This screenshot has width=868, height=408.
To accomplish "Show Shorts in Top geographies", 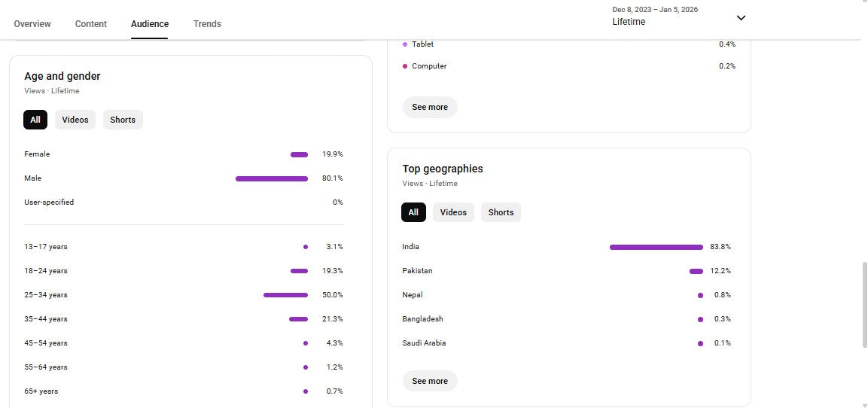I will point(501,212).
